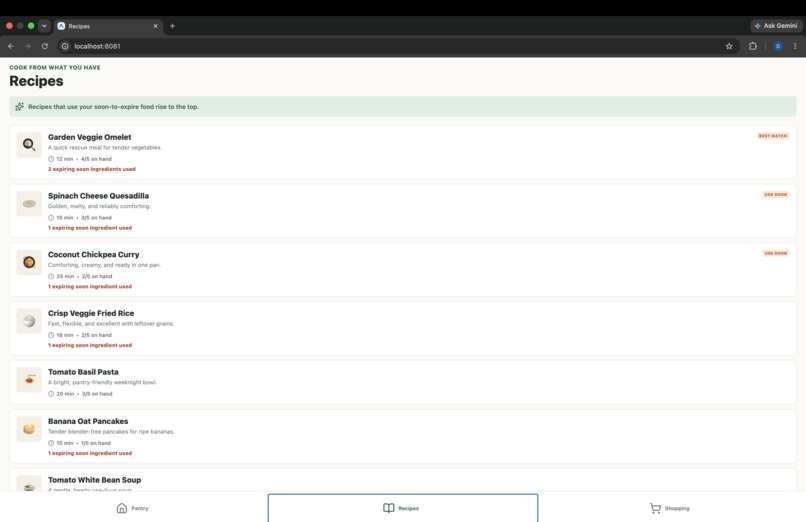Click the Ask Gemini button
The height and width of the screenshot is (522, 806).
click(x=776, y=26)
